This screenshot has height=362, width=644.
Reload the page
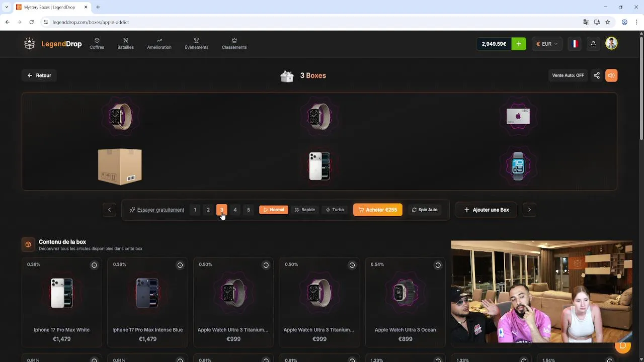point(31,22)
